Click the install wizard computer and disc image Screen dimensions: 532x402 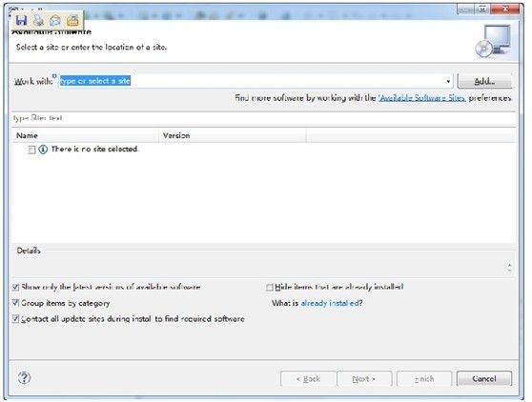pos(494,41)
